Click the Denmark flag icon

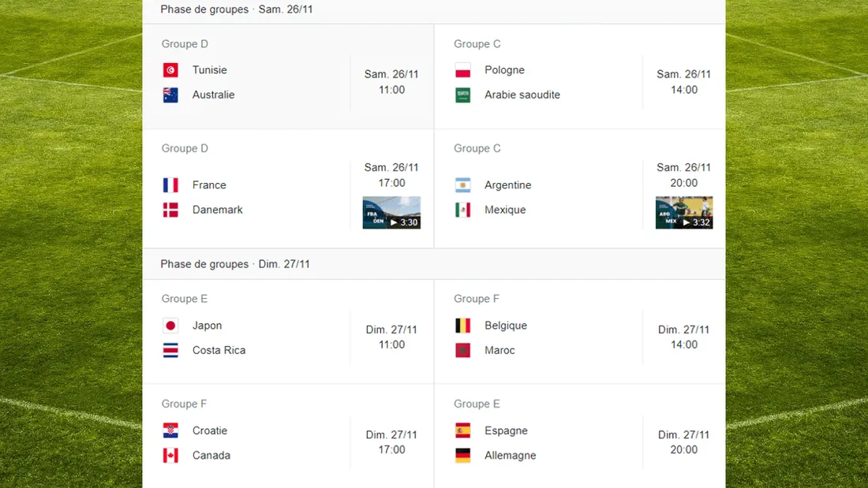170,210
